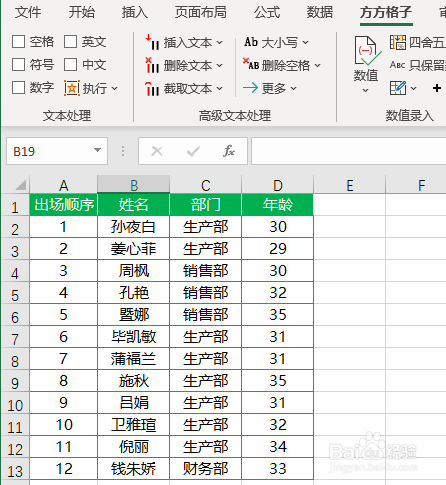Click the plus icon in 数值录入

point(437,88)
